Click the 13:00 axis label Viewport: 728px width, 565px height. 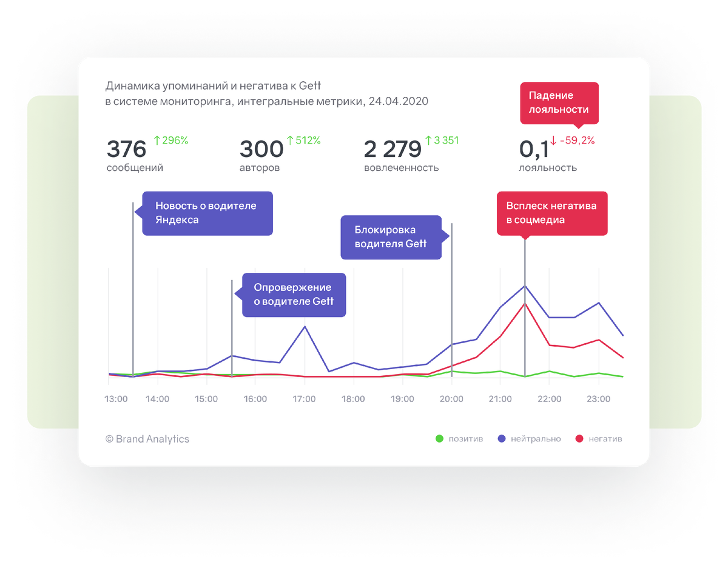tap(116, 399)
